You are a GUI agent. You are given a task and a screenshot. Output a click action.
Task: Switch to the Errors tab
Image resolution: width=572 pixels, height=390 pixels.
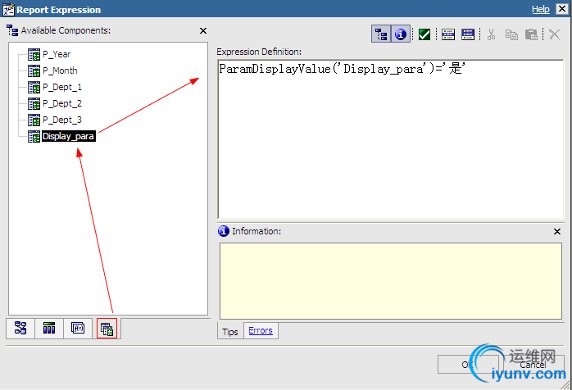point(260,331)
